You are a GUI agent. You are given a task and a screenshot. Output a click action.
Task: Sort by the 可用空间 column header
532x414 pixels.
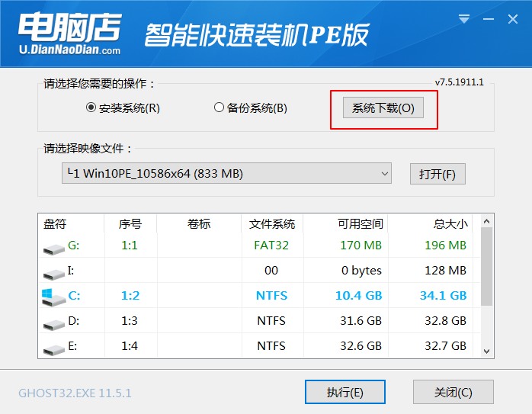pyautogui.click(x=345, y=223)
